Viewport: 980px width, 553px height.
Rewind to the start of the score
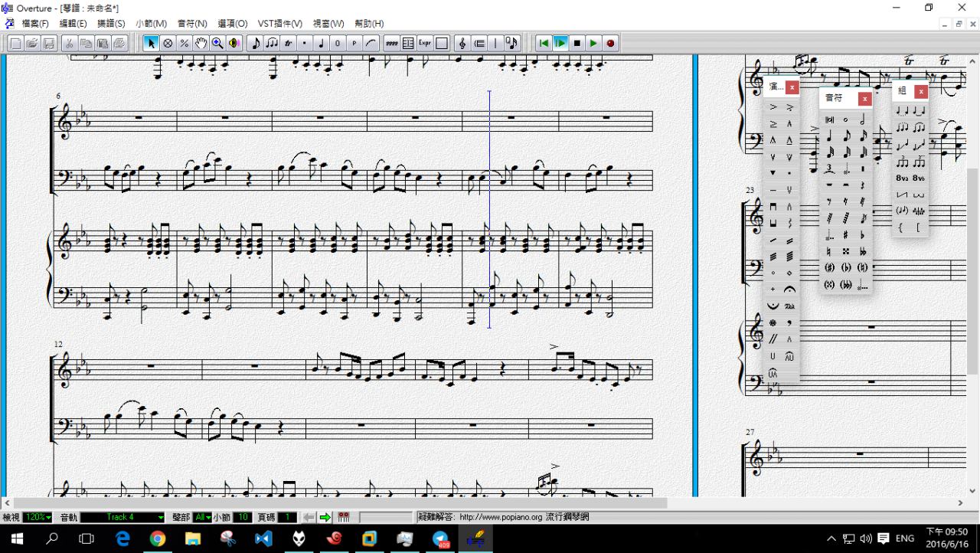coord(544,44)
